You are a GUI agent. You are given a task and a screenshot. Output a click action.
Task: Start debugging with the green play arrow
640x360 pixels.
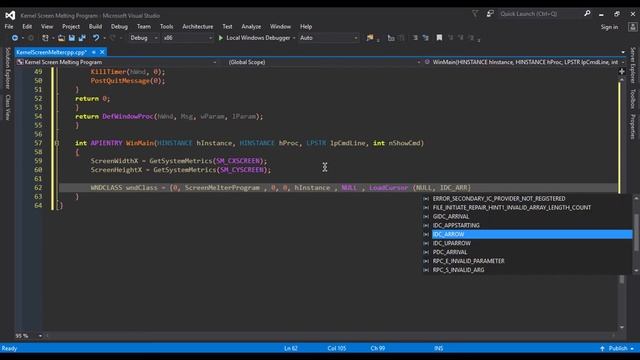tap(220, 38)
